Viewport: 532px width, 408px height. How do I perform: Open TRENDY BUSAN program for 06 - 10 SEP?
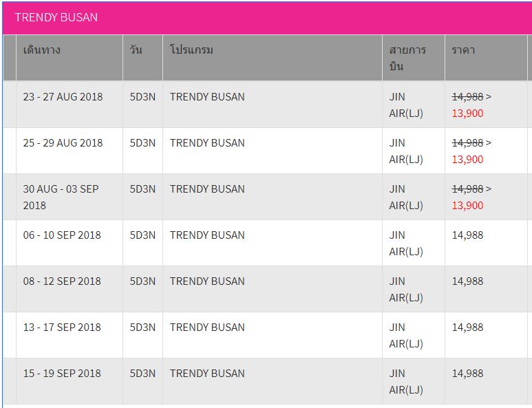[x=207, y=235]
